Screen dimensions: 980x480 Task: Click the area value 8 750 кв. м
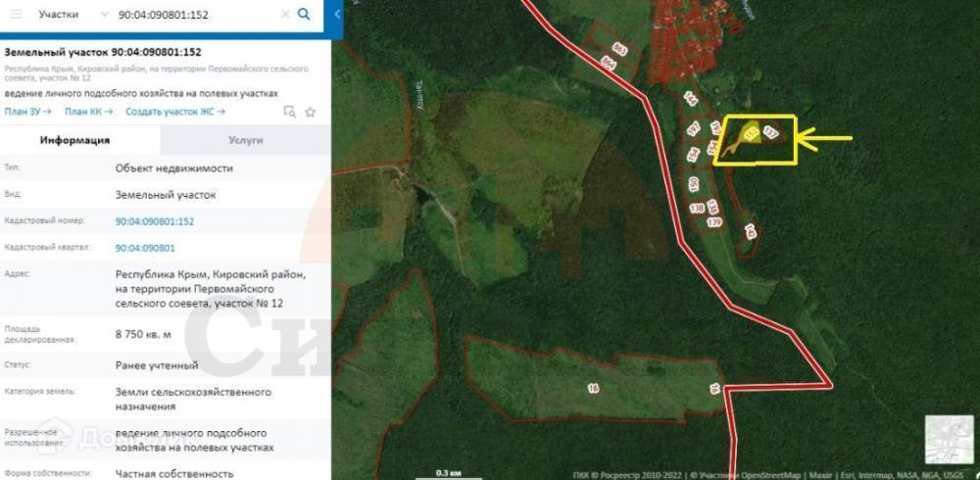(x=143, y=334)
